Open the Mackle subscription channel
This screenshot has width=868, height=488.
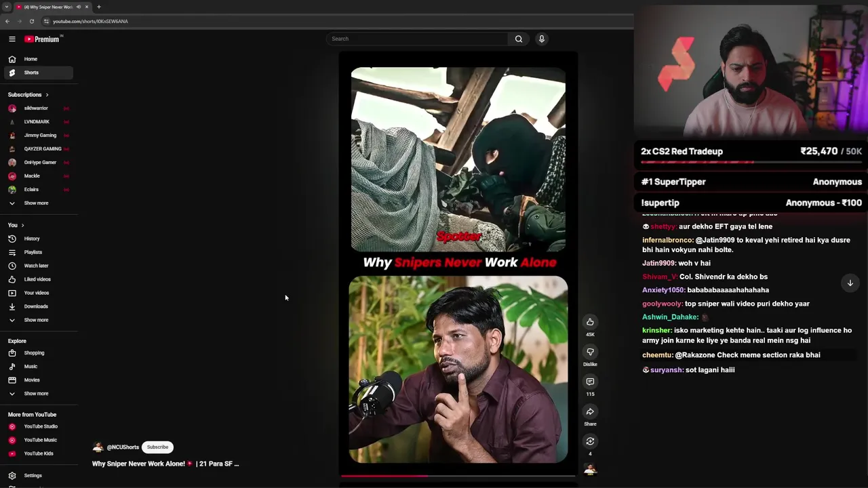39,176
